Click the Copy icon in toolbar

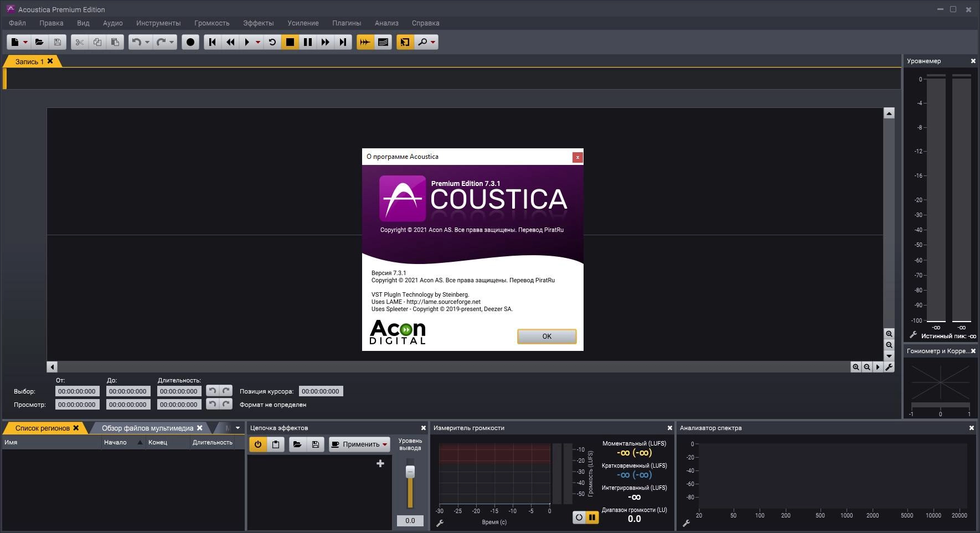point(97,42)
